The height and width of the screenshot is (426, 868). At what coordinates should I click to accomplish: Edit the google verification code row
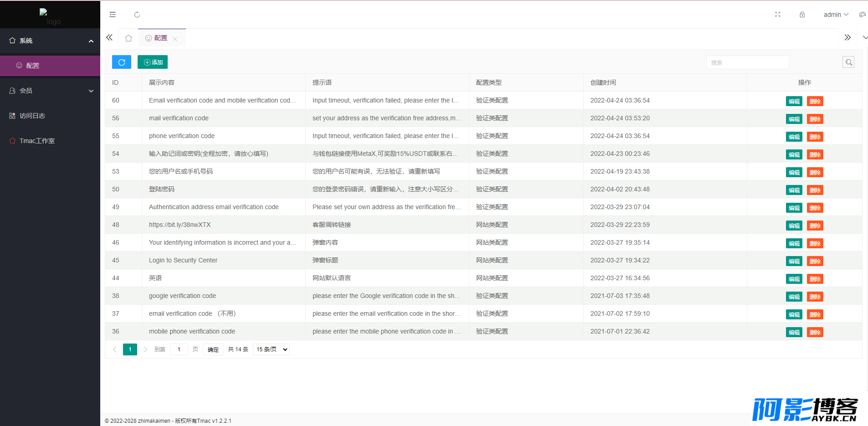coord(794,297)
